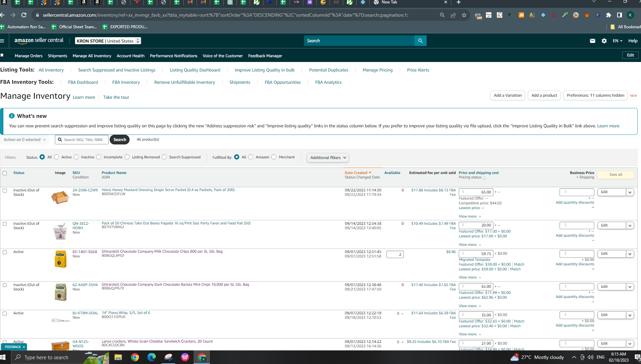Open the Ghirardelli Milk Chocolate Chips thumbnail
The width and height of the screenshot is (641, 364).
click(x=61, y=259)
